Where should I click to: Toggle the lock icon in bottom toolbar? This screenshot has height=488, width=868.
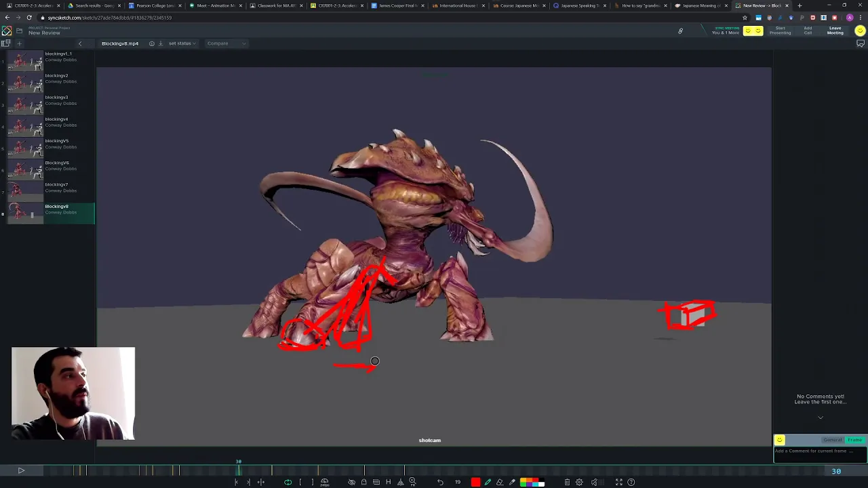pyautogui.click(x=363, y=482)
